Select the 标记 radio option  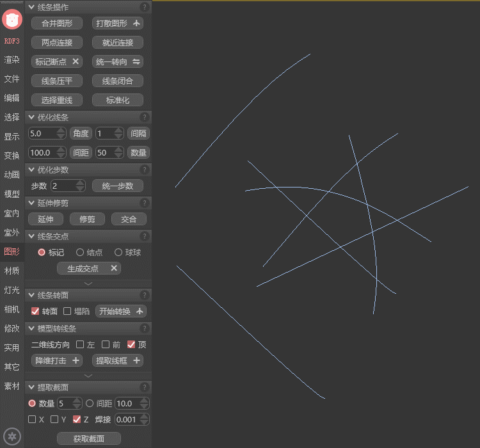coord(42,252)
